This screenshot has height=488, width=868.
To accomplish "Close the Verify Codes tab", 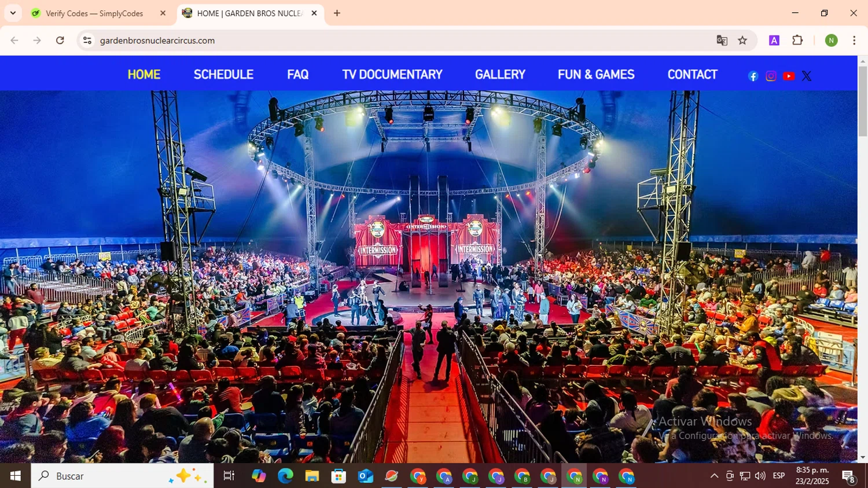I will pyautogui.click(x=163, y=13).
